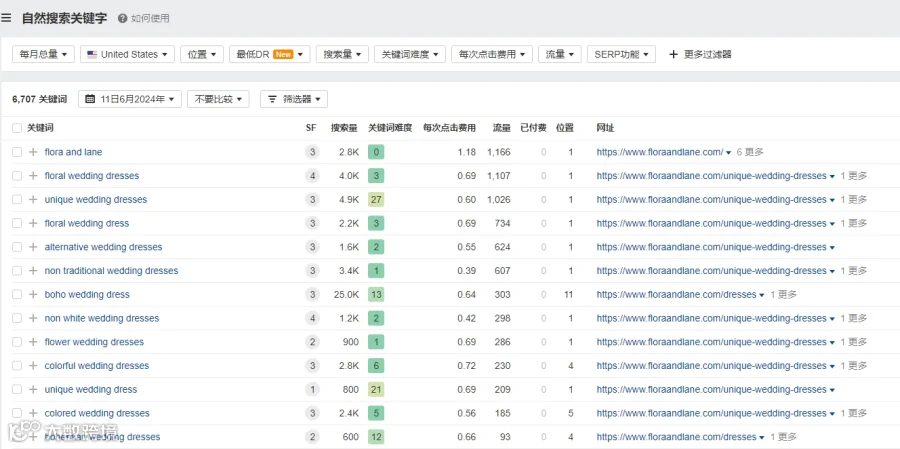Open the 11日6月2024年 date dropdown
This screenshot has height=449, width=900.
[x=130, y=99]
